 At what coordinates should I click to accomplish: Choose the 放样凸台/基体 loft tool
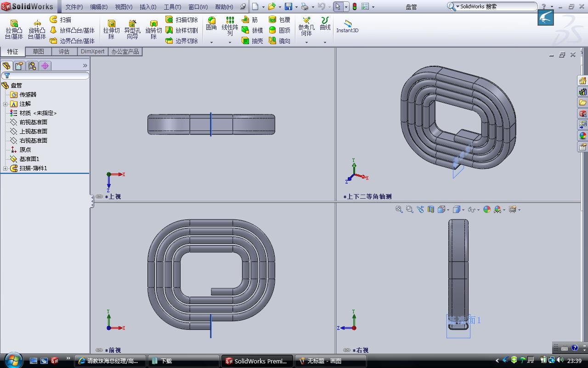pos(72,30)
